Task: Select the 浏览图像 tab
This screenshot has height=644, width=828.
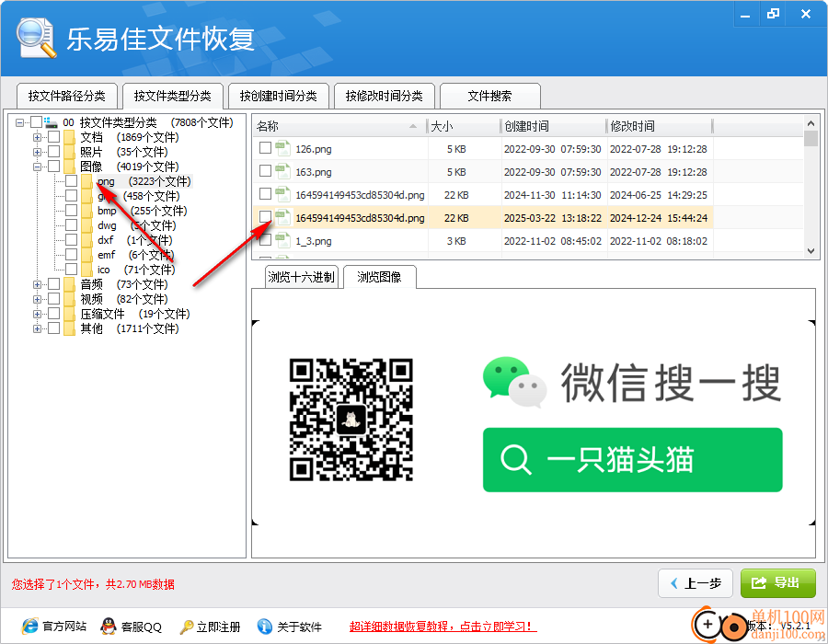Action: [x=379, y=277]
